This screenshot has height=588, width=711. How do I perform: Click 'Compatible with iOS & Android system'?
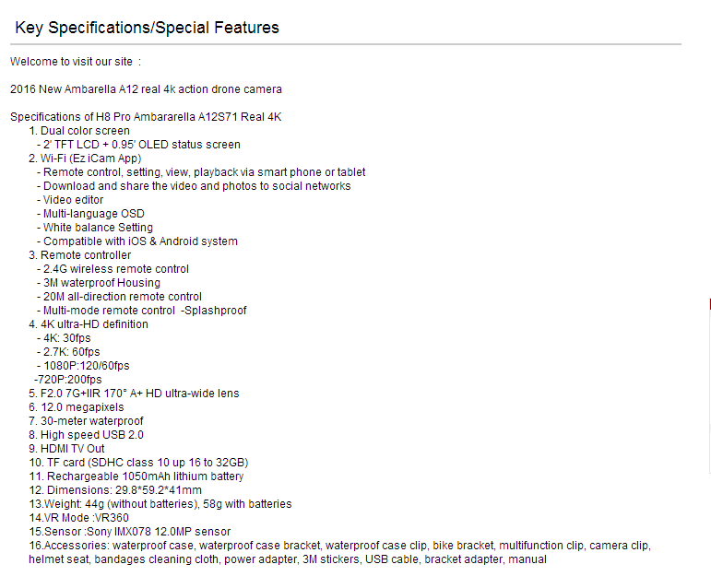tap(137, 241)
